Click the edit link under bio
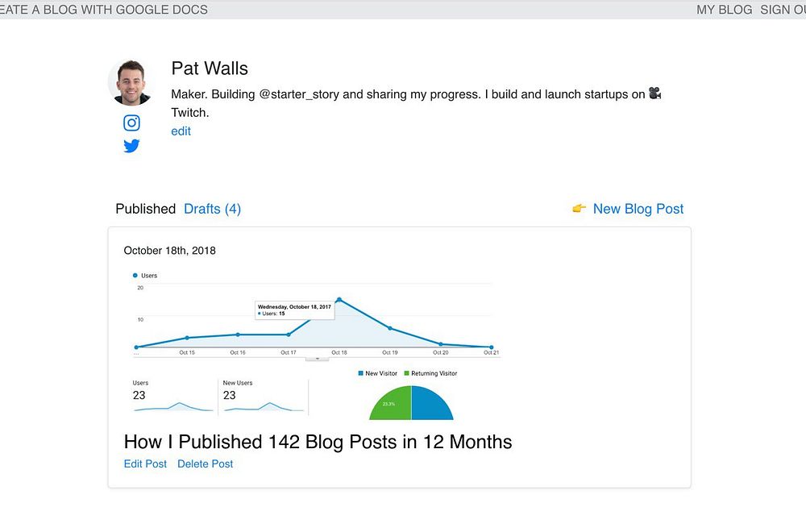The image size is (806, 532). coord(181,131)
